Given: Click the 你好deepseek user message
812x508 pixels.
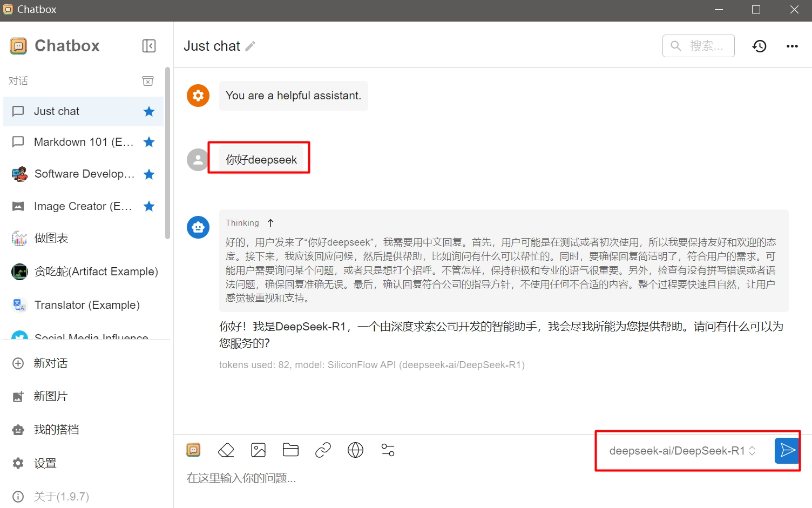Looking at the screenshot, I should [x=261, y=160].
